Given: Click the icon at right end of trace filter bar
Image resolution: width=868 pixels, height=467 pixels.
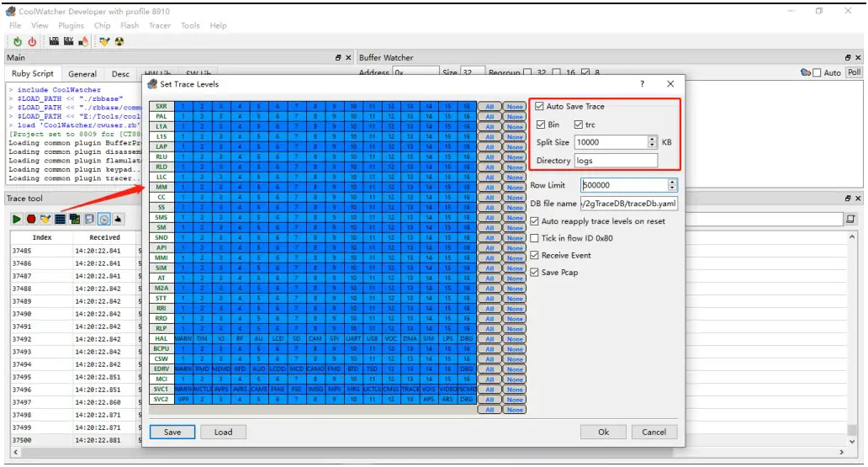Looking at the screenshot, I should (851, 220).
